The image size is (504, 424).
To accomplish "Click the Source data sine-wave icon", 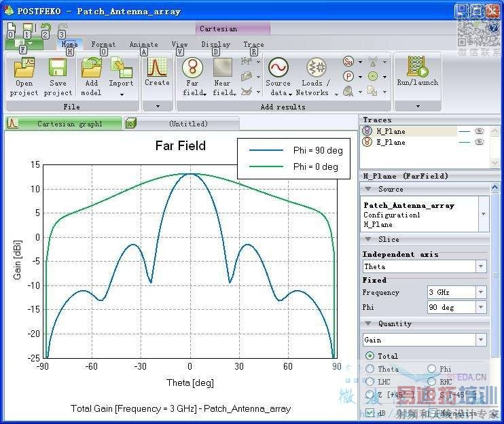I will (x=278, y=67).
